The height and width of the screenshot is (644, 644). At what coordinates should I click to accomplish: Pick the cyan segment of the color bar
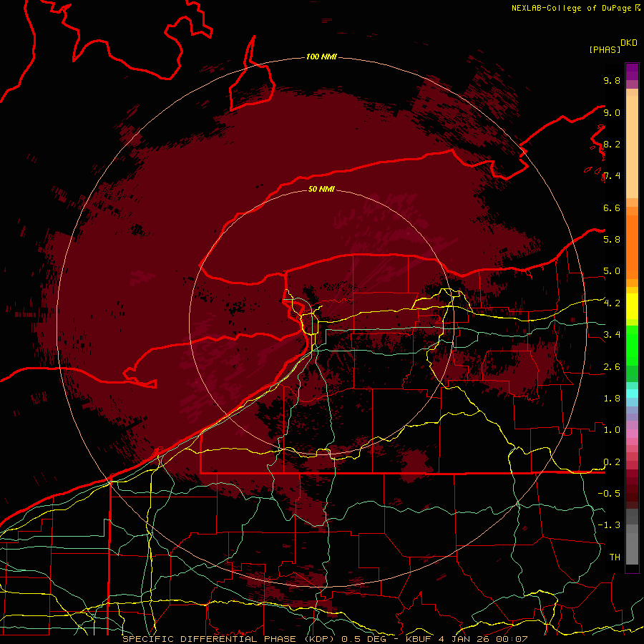pos(632,394)
